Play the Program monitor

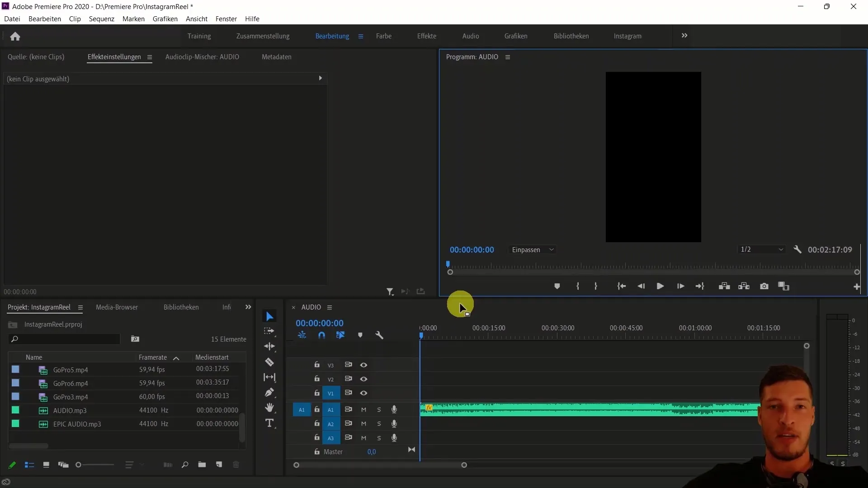660,286
